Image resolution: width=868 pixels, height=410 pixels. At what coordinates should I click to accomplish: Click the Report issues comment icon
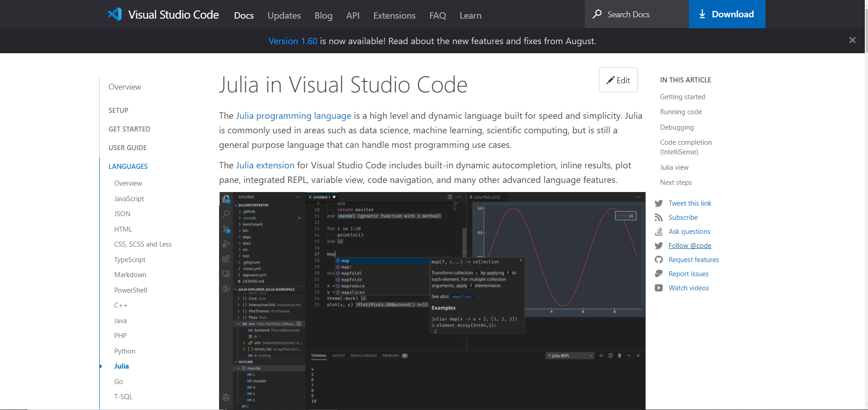pos(659,274)
